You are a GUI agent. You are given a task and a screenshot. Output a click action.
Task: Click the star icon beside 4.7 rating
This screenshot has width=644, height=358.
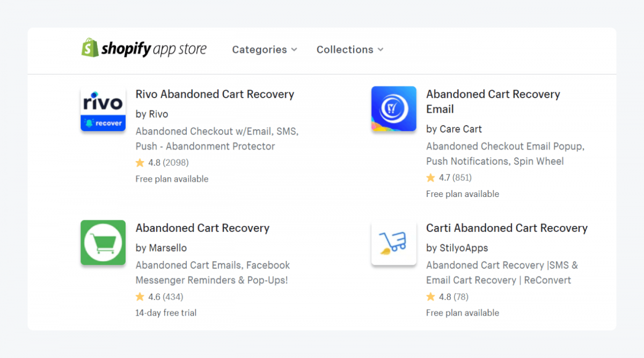tap(430, 177)
